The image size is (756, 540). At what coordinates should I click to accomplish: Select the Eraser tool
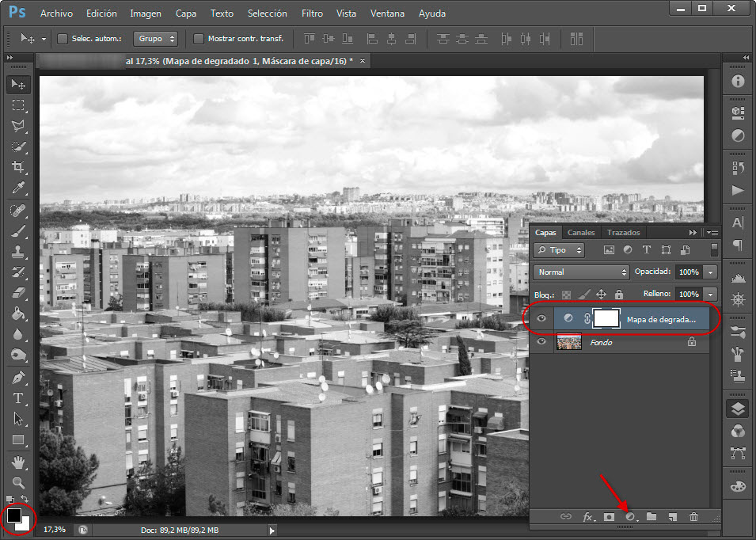(x=18, y=293)
